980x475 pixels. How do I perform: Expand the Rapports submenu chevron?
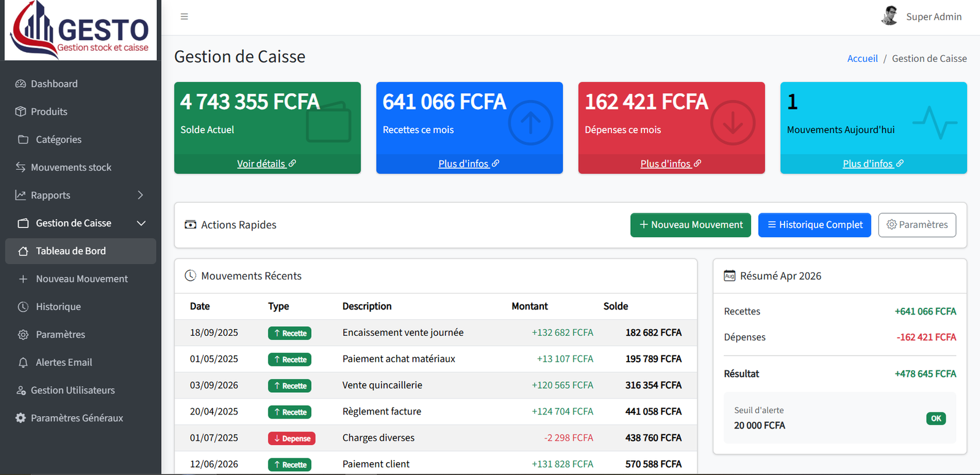coord(140,195)
